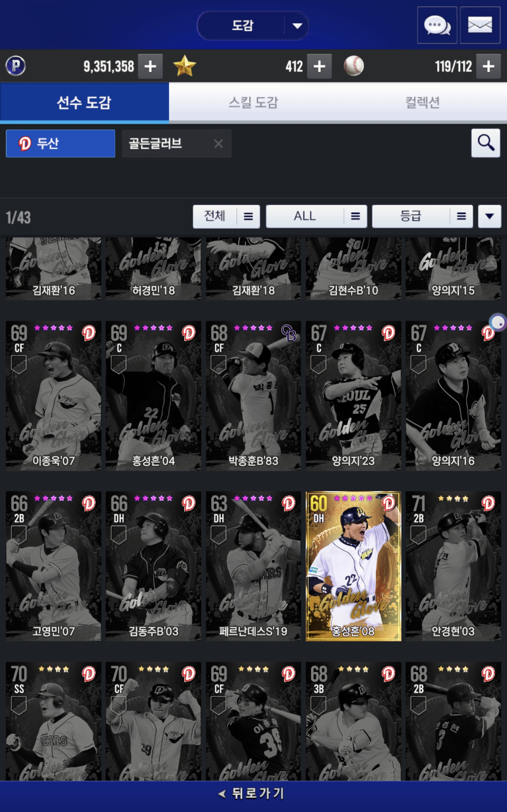507x812 pixels.
Task: Tap the floating round assist button
Action: pyautogui.click(x=498, y=323)
